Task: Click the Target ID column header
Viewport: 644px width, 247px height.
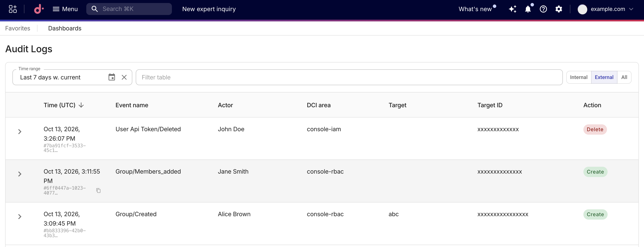Action: 490,105
